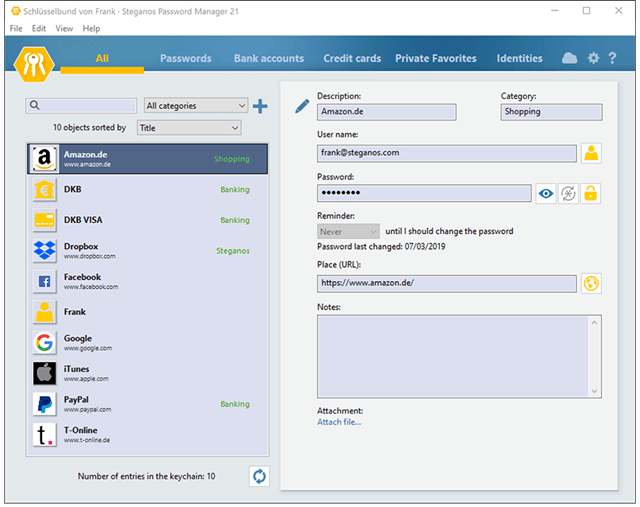Open the Edit menu

pos(39,29)
